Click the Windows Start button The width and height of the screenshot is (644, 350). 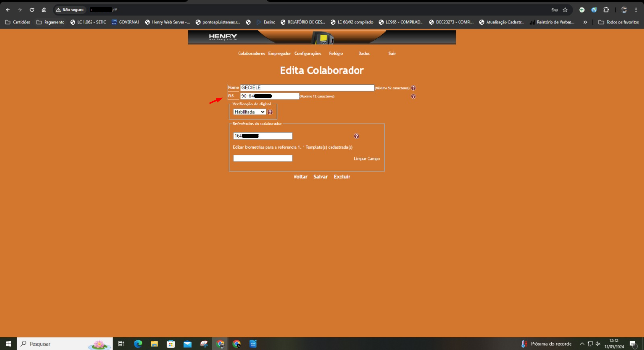tap(8, 344)
